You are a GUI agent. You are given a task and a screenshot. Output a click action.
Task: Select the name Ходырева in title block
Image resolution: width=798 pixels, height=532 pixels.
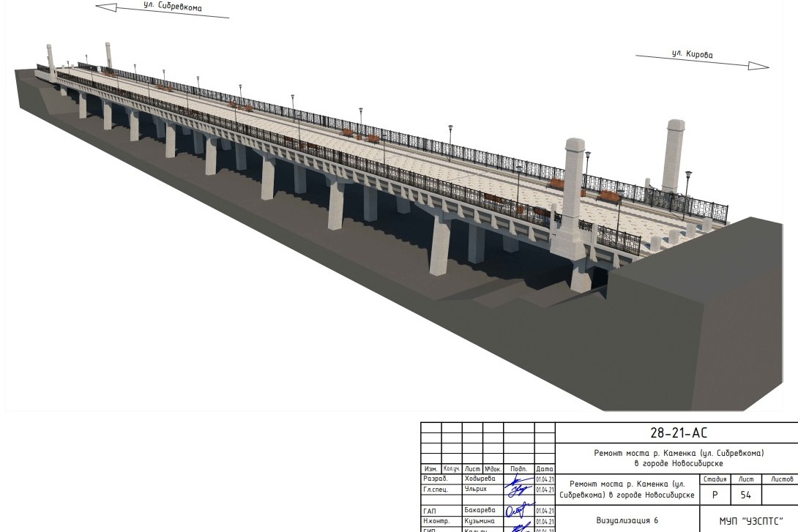point(480,479)
